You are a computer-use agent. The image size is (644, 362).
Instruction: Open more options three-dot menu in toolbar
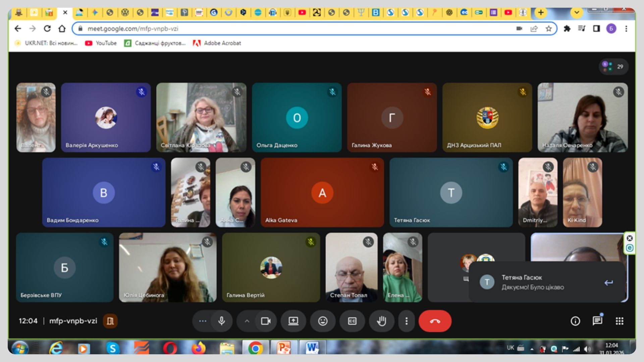(407, 321)
